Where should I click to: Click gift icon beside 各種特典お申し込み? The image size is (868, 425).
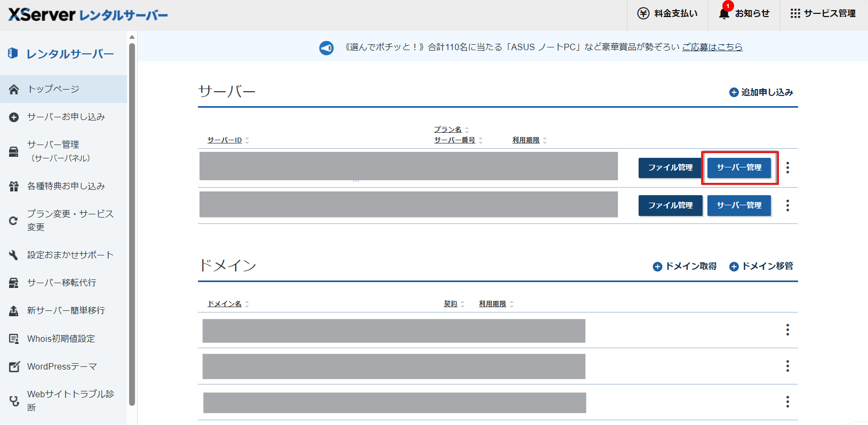14,186
